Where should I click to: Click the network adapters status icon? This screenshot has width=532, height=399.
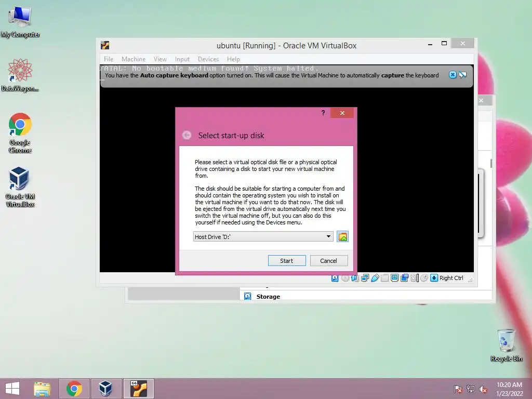tap(365, 278)
